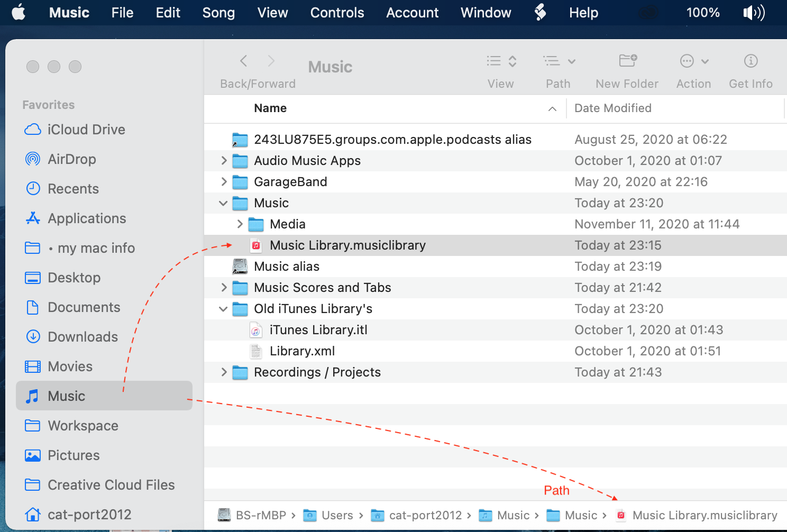Screen dimensions: 787x532
Task: Click the volume icon in menu bar
Action: (754, 13)
